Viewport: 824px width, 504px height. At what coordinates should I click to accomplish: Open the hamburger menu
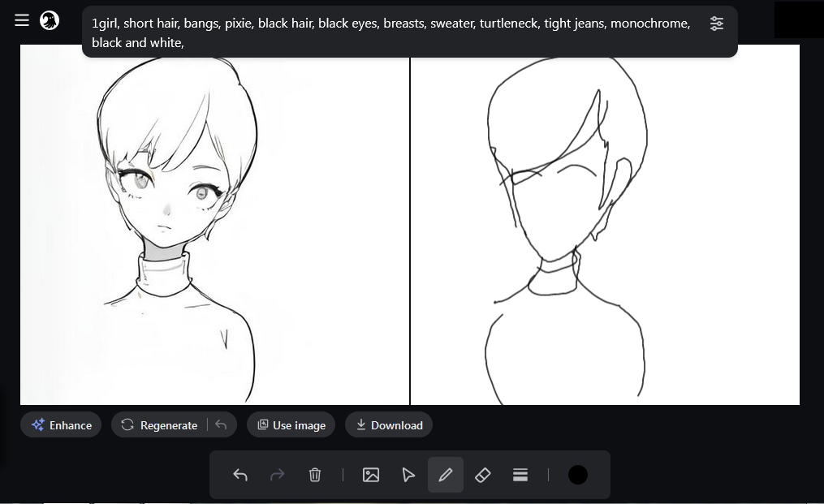pyautogui.click(x=22, y=20)
